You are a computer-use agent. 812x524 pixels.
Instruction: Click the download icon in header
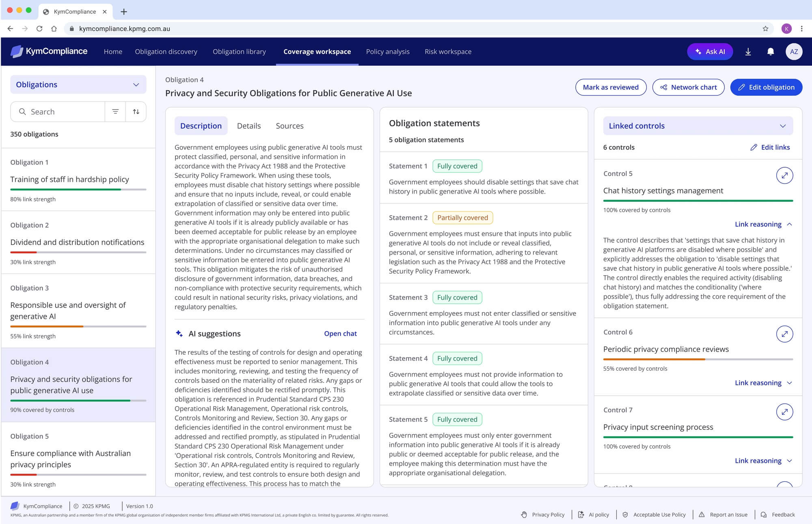[748, 52]
